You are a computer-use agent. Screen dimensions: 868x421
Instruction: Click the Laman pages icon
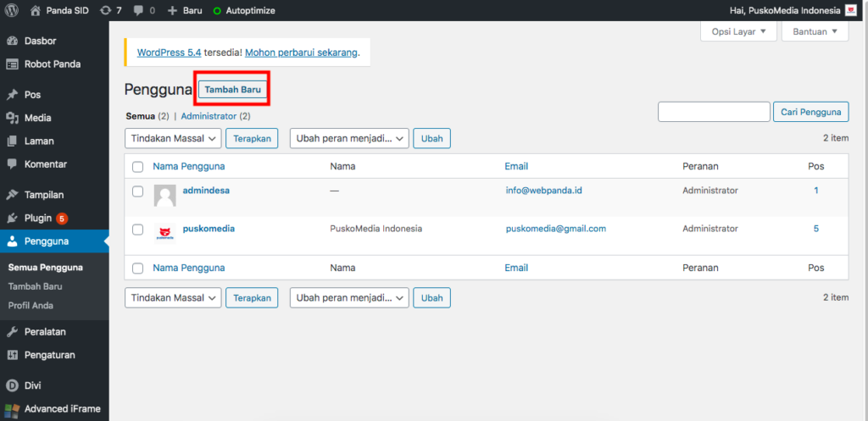[x=12, y=141]
